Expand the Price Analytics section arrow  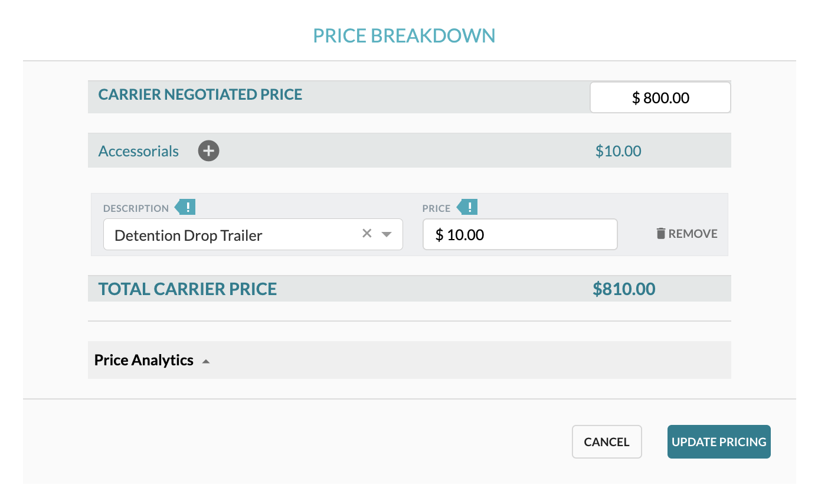tap(206, 361)
